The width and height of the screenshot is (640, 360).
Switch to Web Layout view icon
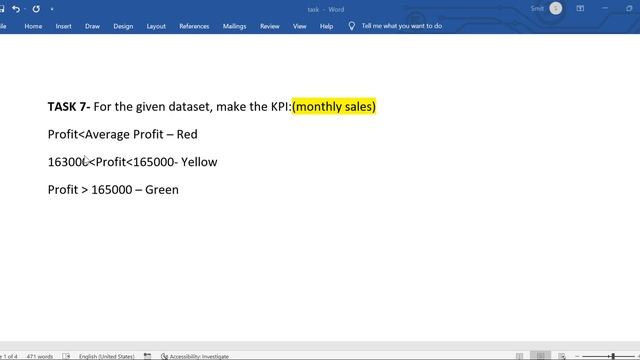[x=562, y=356]
